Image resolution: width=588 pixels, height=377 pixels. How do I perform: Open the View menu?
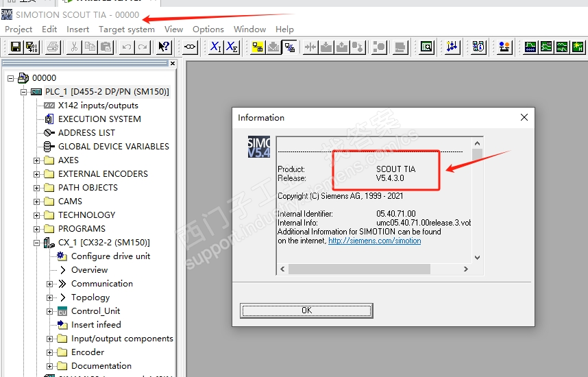click(x=173, y=29)
